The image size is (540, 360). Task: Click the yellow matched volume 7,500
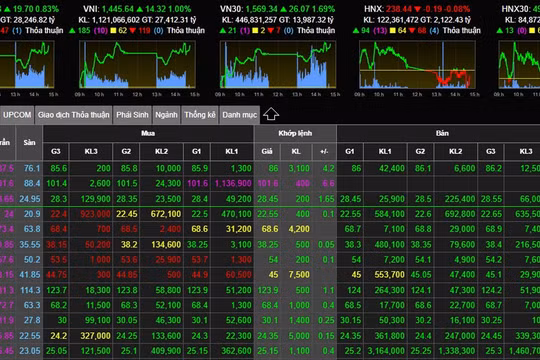pos(299,275)
